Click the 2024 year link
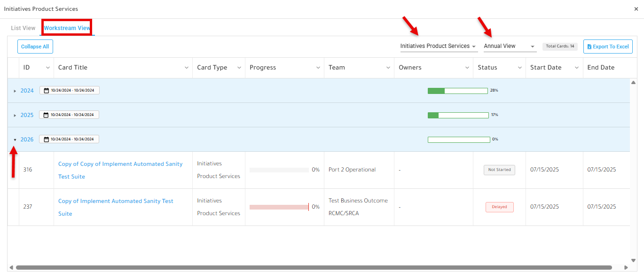Screen dimensions: 644x280 coord(27,91)
